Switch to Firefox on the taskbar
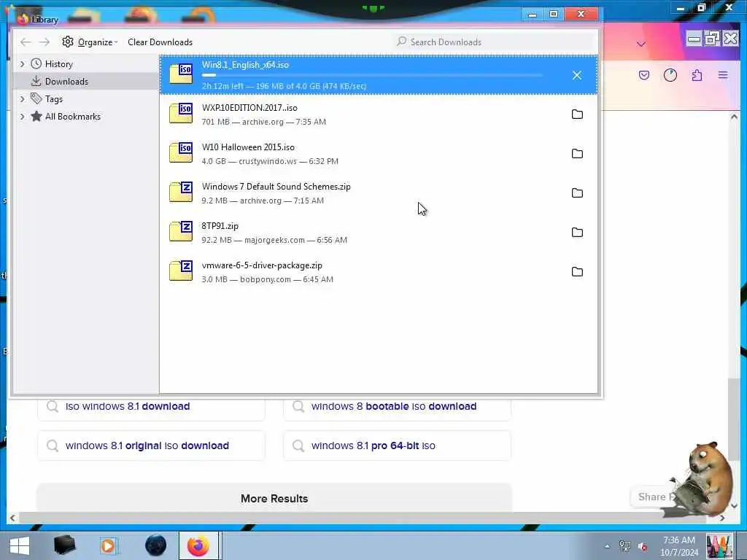The height and width of the screenshot is (560, 747). click(198, 545)
